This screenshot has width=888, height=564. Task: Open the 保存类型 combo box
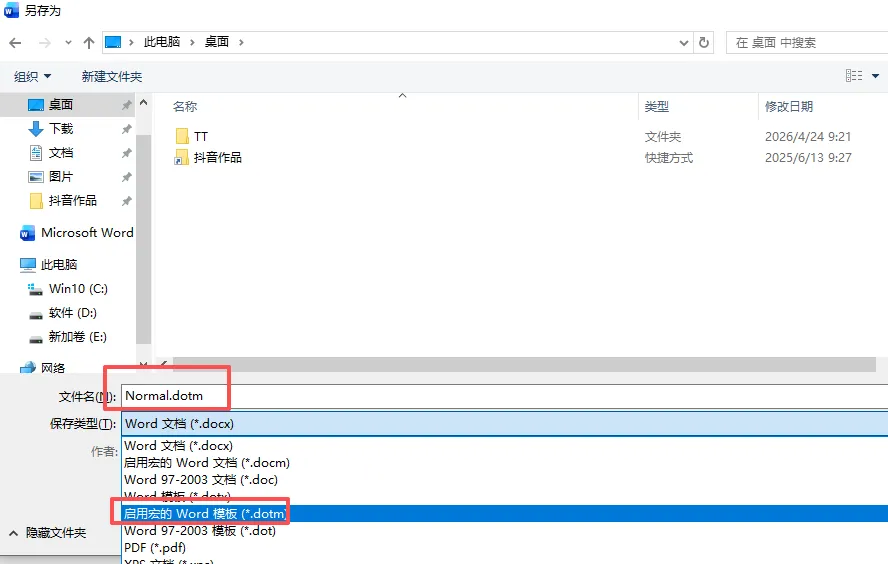(505, 424)
